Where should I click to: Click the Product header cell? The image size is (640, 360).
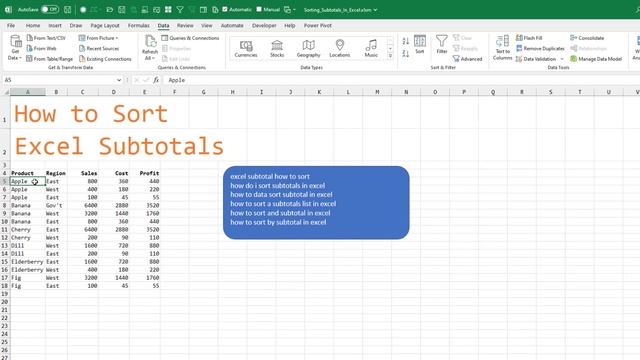coord(28,173)
